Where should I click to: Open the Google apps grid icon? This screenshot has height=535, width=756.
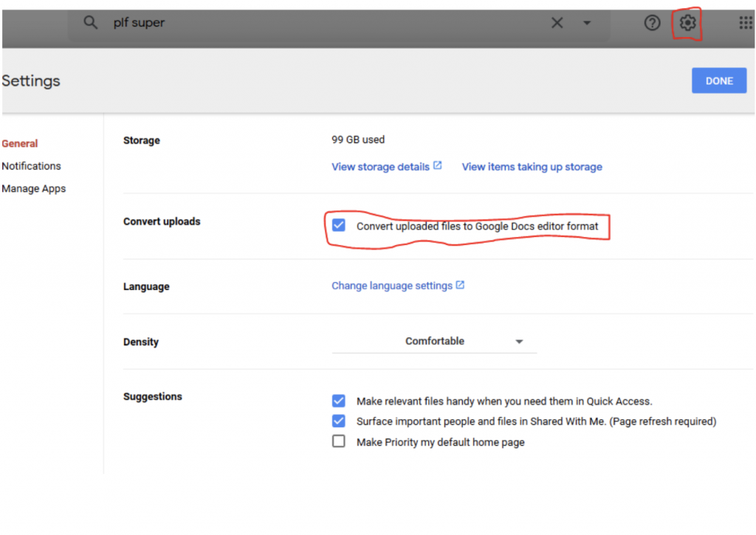coord(746,23)
